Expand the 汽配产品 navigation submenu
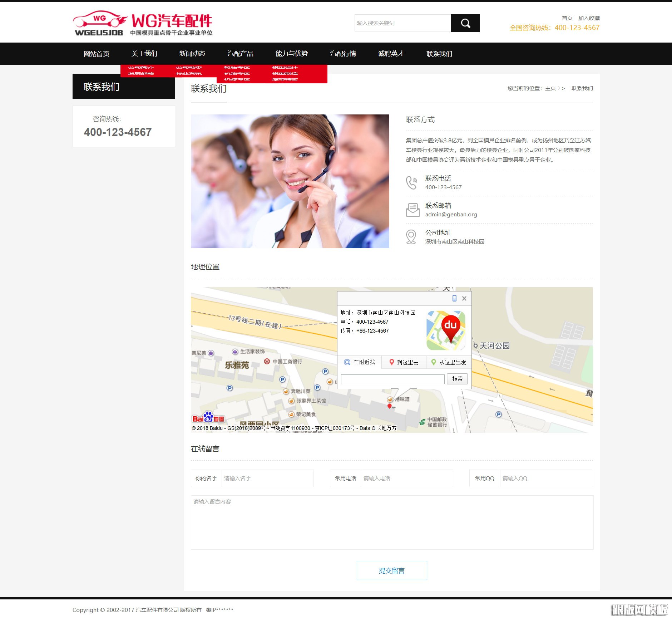Image resolution: width=672 pixels, height=618 pixels. click(x=240, y=54)
